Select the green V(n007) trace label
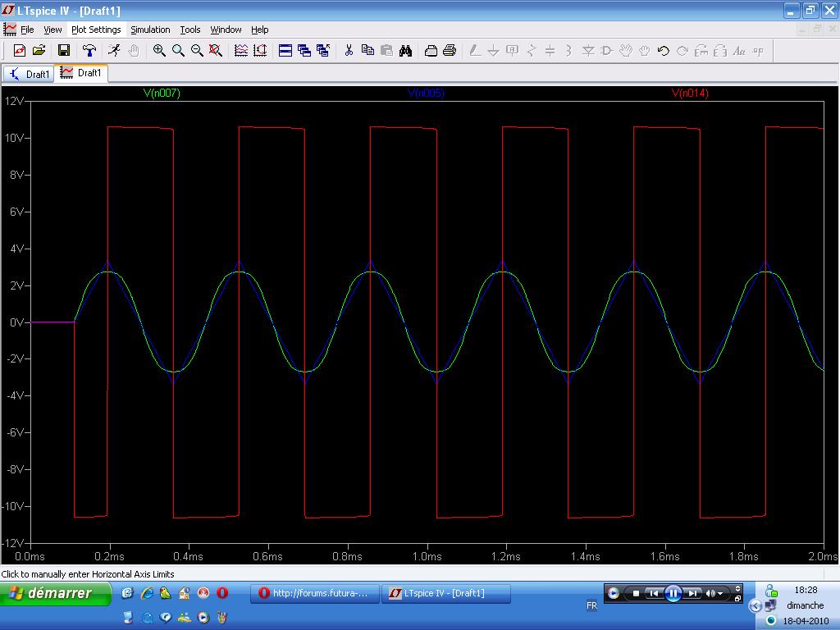840x630 pixels. (x=162, y=94)
